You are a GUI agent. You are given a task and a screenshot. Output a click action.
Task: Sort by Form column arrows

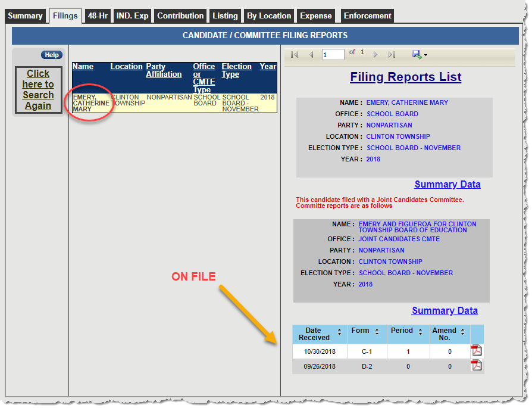coord(377,332)
